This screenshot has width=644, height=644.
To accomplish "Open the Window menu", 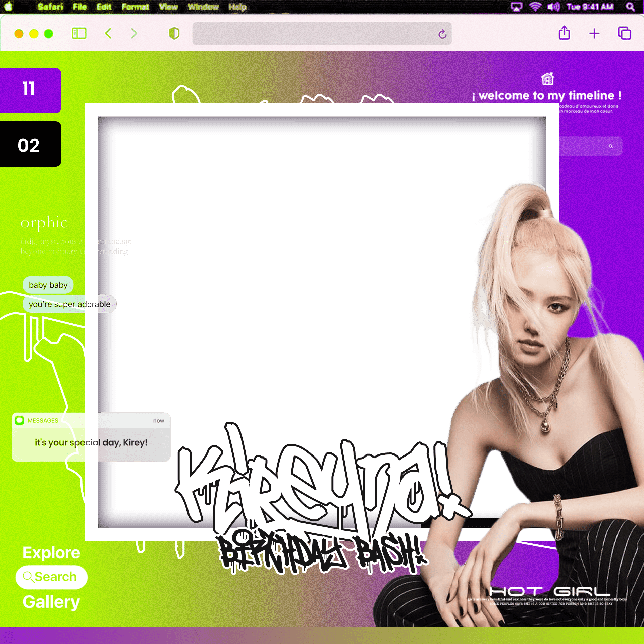I will pyautogui.click(x=203, y=7).
